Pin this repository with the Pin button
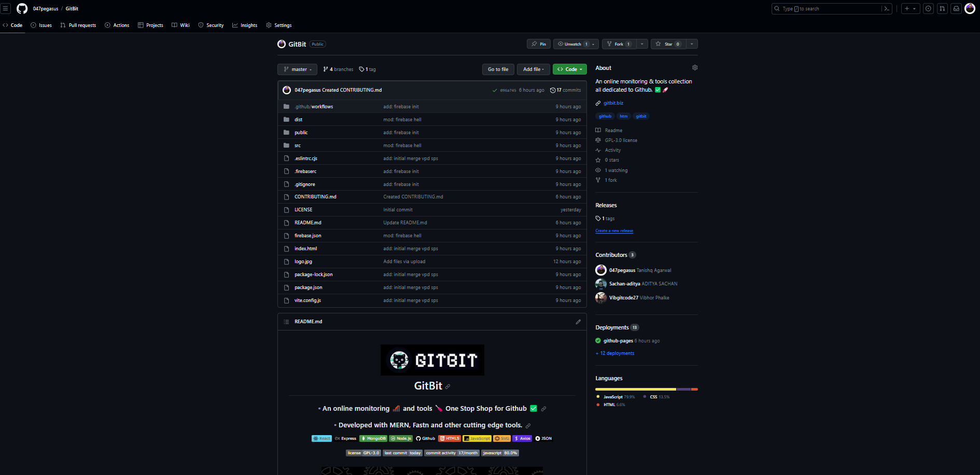 (538, 44)
